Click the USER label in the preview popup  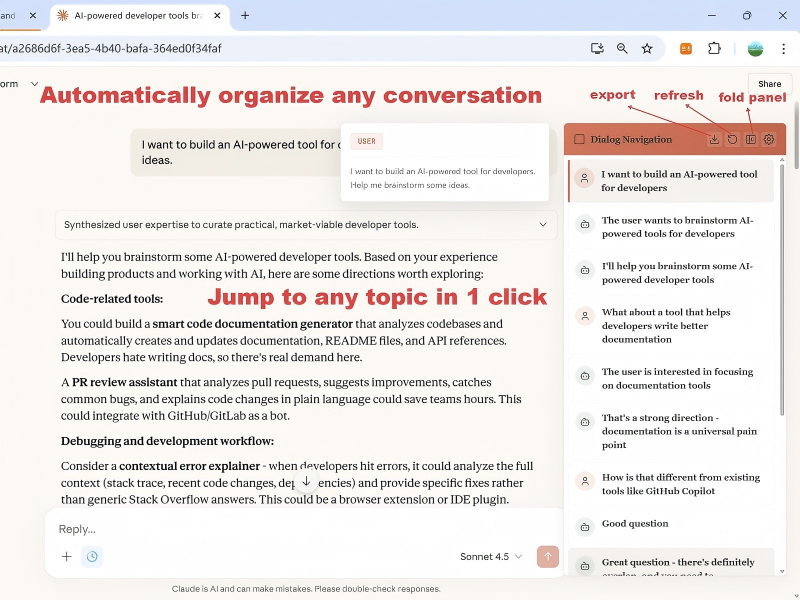pyautogui.click(x=366, y=141)
